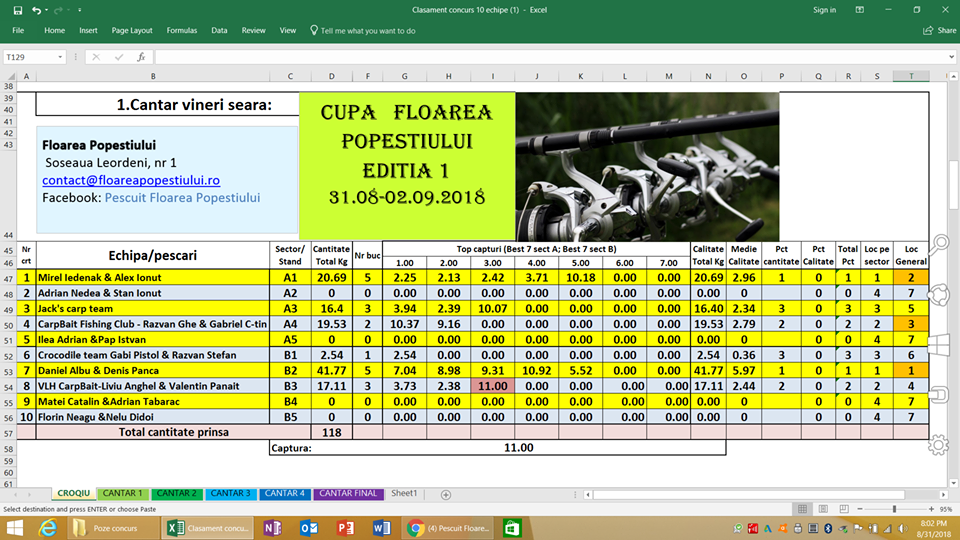This screenshot has height=540, width=960.
Task: Switch to the CROQIU sheet tab
Action: [73, 493]
